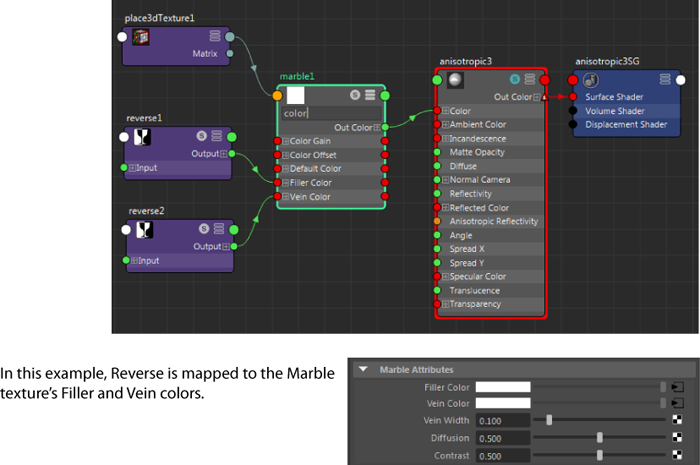Viewport: 700px width, 465px height.
Task: Click the Diffusion slider handle
Action: [x=600, y=437]
